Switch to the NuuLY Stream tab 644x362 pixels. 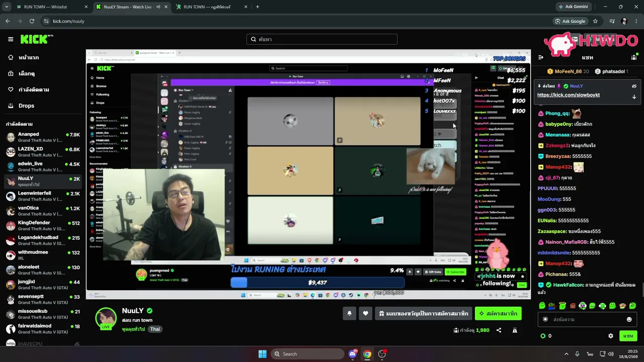pyautogui.click(x=131, y=7)
